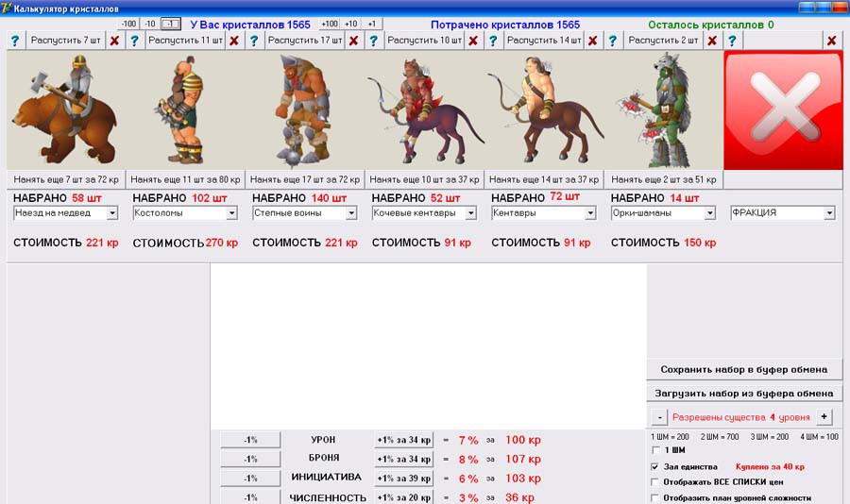Click the red X next to 'Распустить 11 шт'
Viewport: 850px width, 504px height.
233,41
